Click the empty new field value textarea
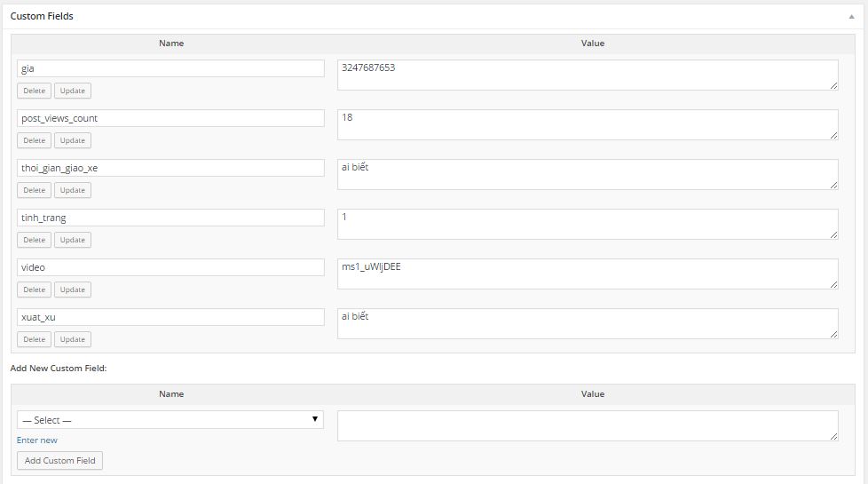This screenshot has height=484, width=868. [x=588, y=425]
